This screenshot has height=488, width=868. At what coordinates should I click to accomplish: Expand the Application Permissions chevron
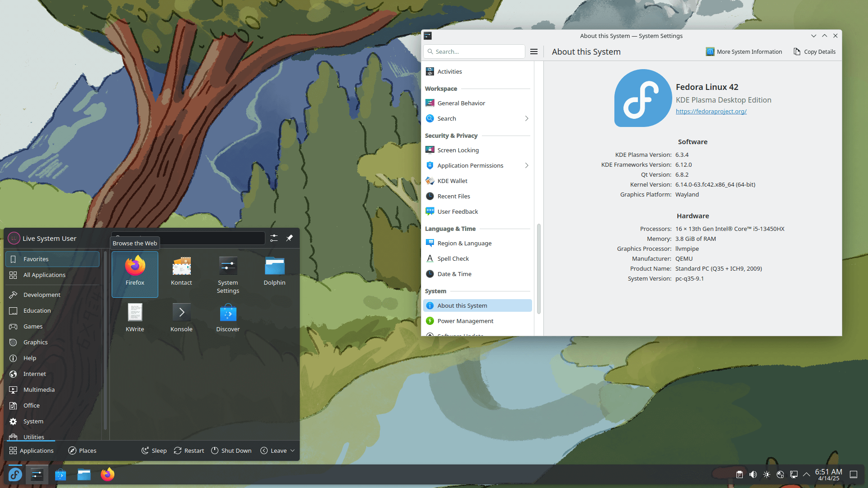526,165
